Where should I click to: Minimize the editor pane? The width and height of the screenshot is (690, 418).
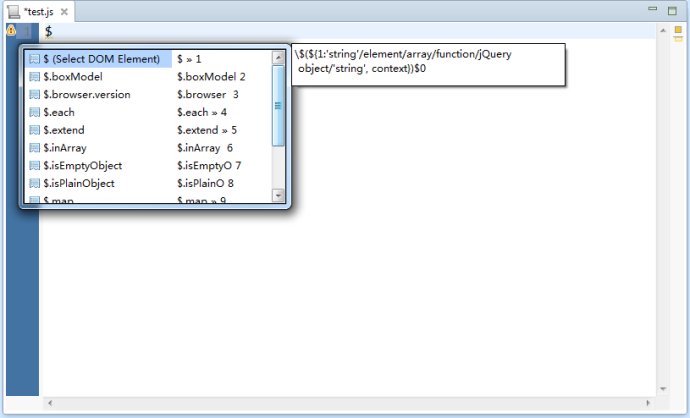(653, 8)
